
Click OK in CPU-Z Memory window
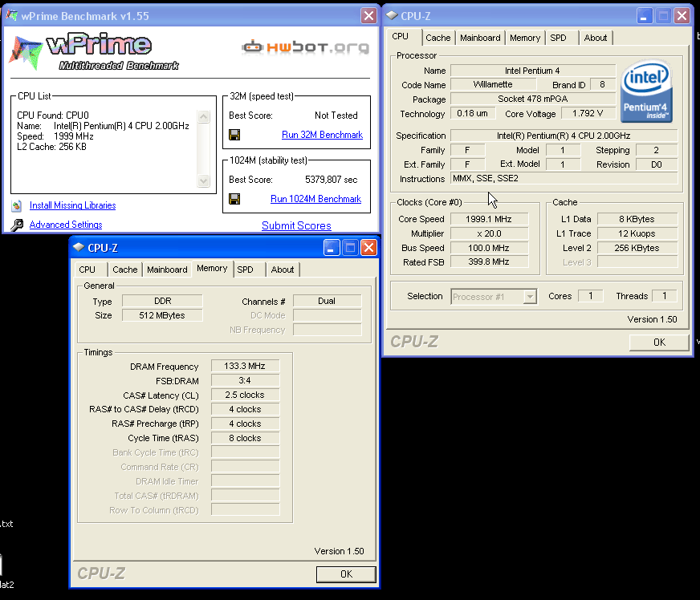tap(346, 574)
